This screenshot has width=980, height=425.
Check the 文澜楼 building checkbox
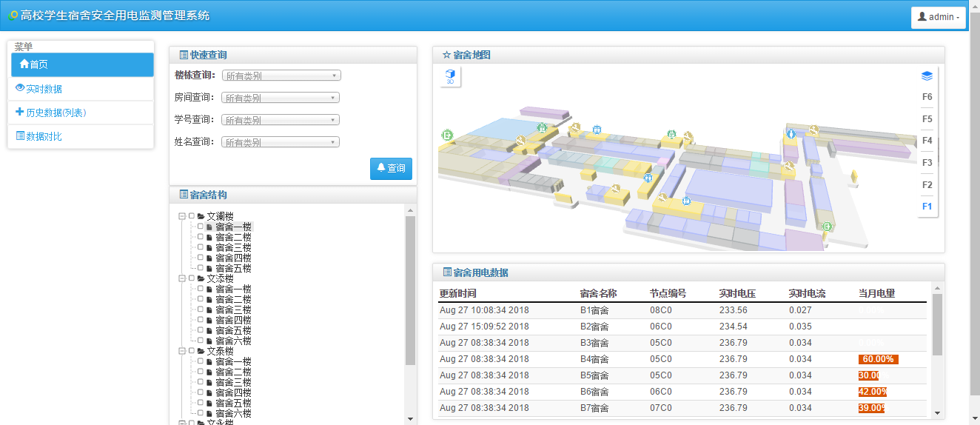click(x=192, y=216)
